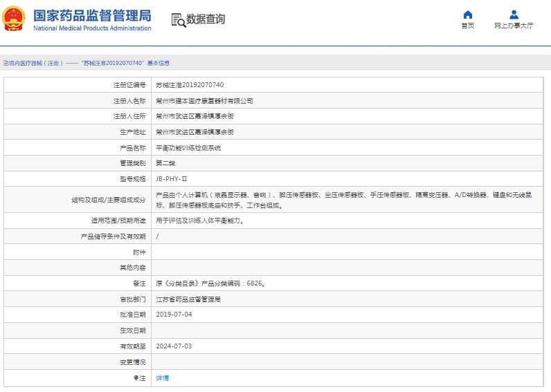Open the 数据查询 search icon
551x392 pixels.
179,20
